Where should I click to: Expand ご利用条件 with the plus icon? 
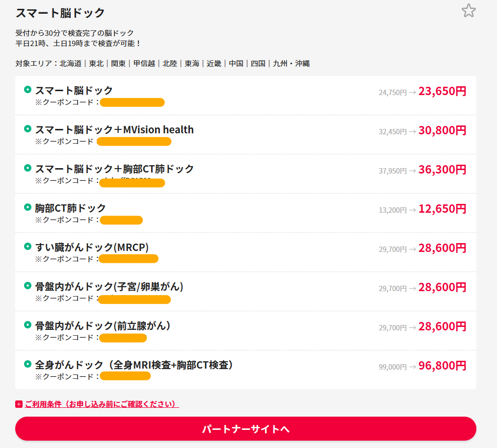coord(19,404)
